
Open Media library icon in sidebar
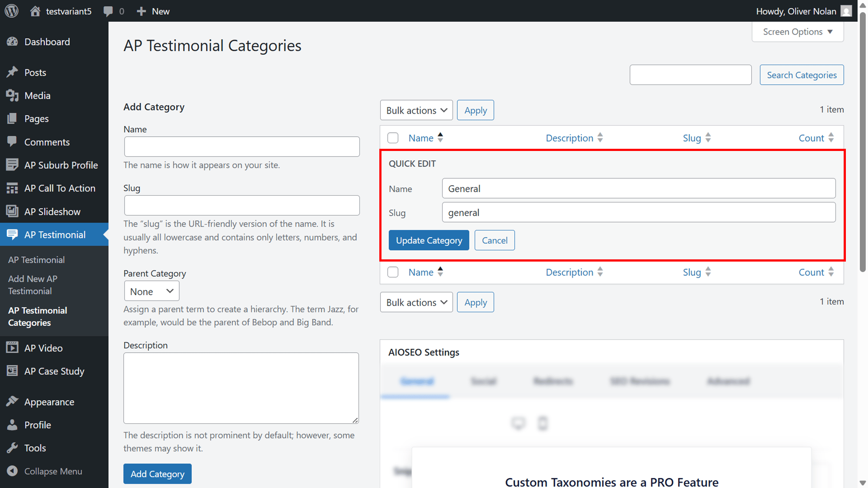click(12, 95)
